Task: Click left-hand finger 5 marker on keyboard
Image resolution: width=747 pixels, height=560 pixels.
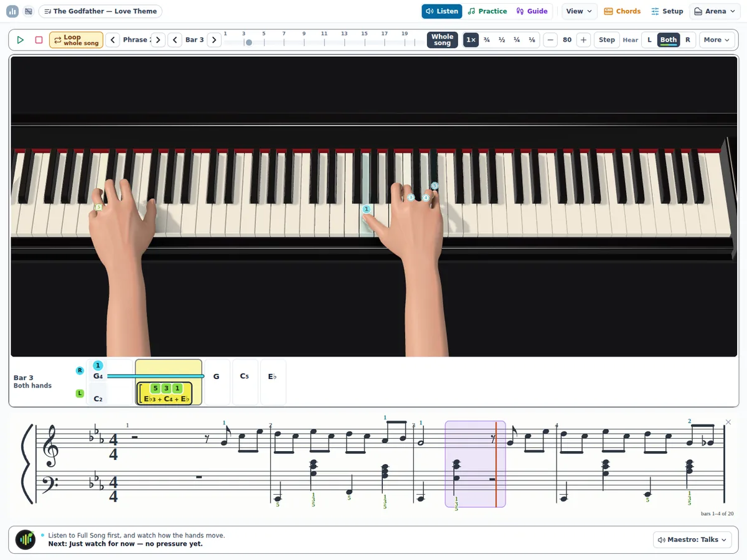Action: coord(98,207)
